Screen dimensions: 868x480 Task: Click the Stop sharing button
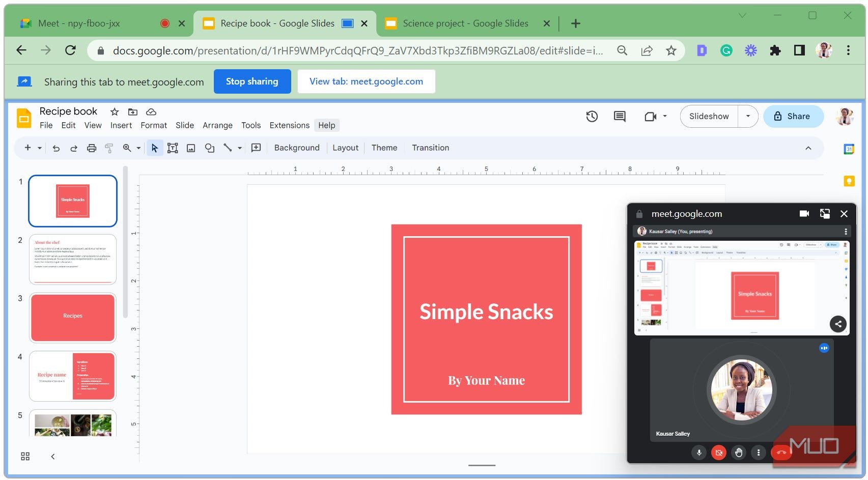tap(252, 81)
